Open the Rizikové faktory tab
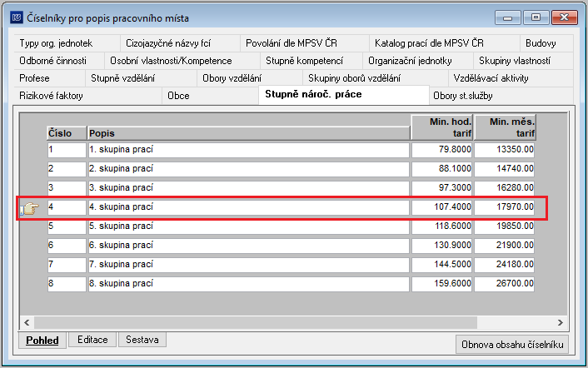 point(88,96)
